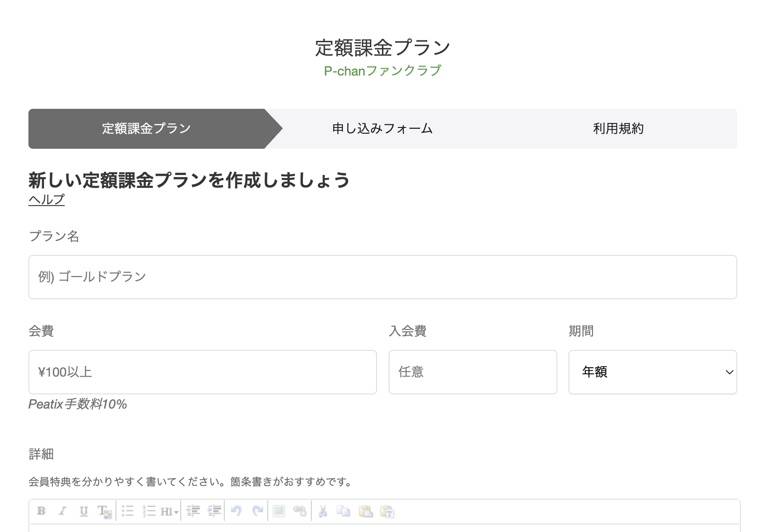This screenshot has width=763, height=532.
Task: Insert an image into the description
Action: [x=279, y=511]
